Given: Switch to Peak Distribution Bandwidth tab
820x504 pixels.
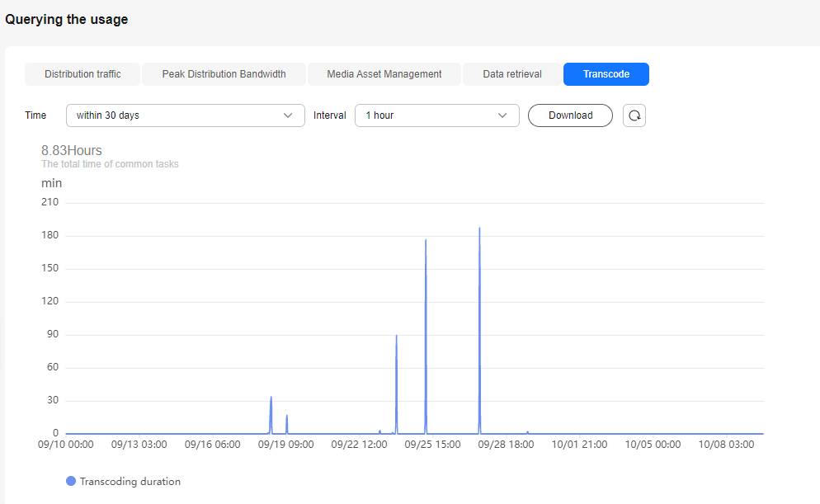Looking at the screenshot, I should pos(224,74).
